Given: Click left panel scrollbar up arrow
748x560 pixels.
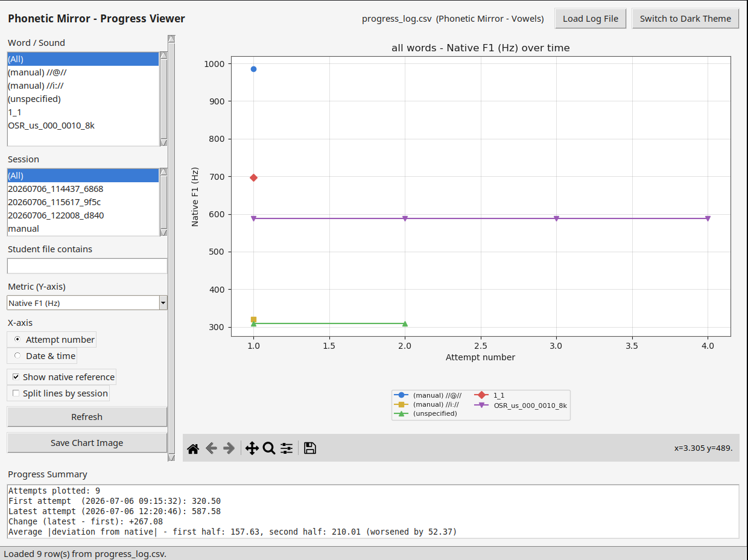Looking at the screenshot, I should [x=171, y=39].
